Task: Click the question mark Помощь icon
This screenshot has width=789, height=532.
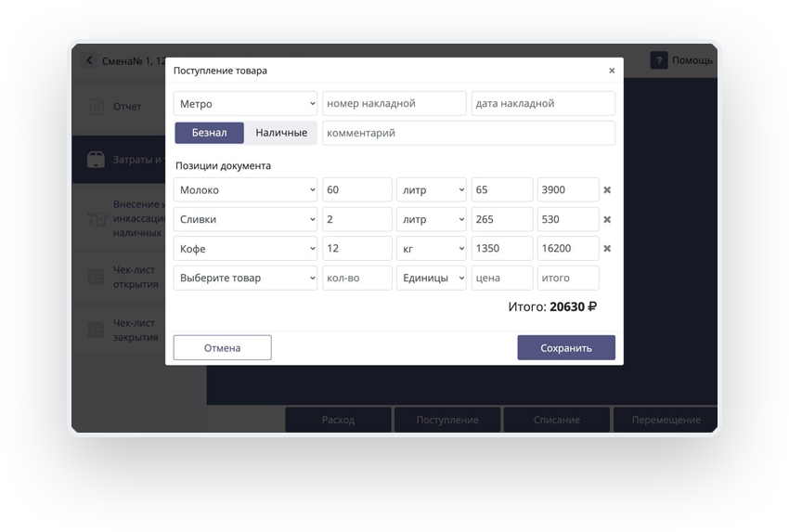Action: 658,60
